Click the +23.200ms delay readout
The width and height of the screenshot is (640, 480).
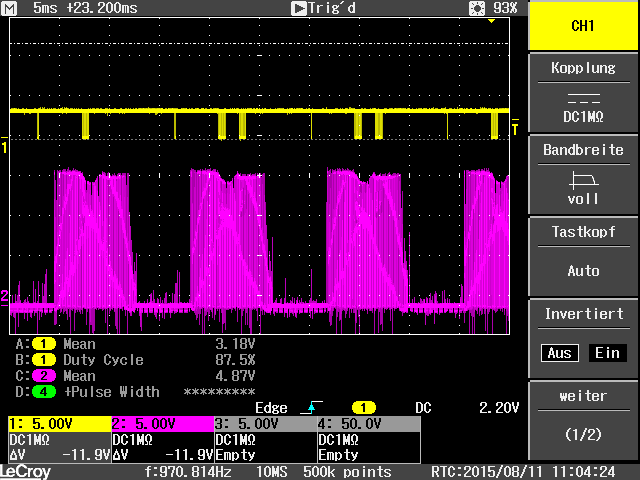(102, 8)
